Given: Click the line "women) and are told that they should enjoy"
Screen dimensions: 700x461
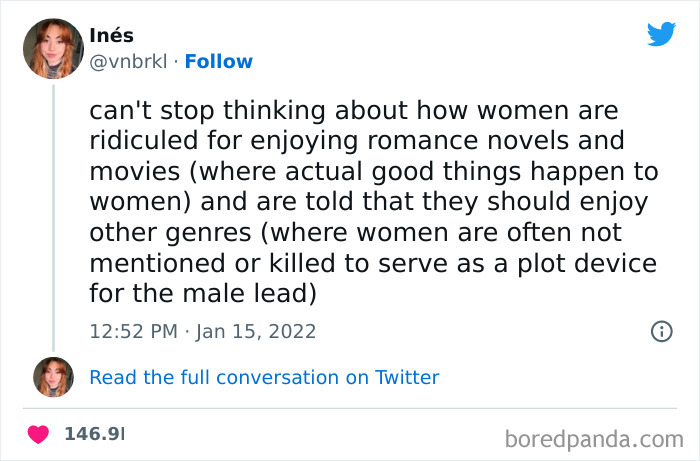Looking at the screenshot, I should tap(369, 202).
